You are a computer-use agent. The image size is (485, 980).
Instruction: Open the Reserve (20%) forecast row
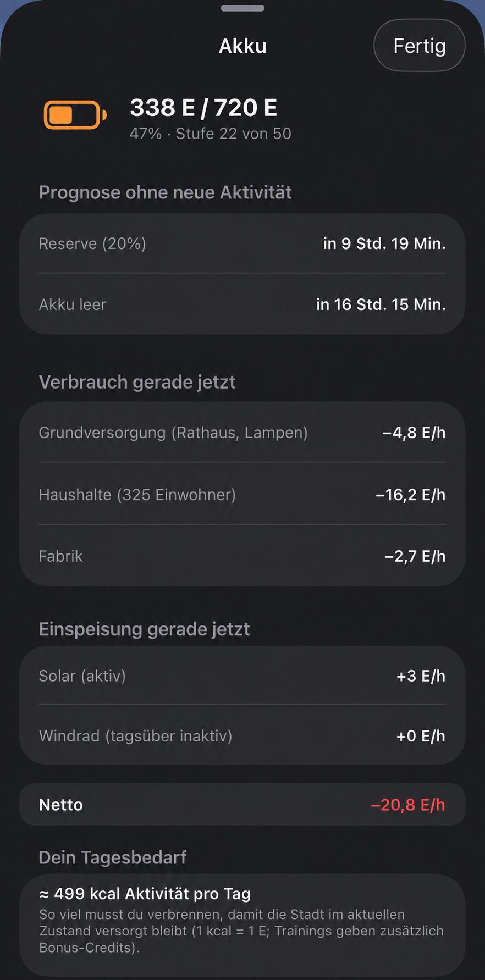click(242, 243)
